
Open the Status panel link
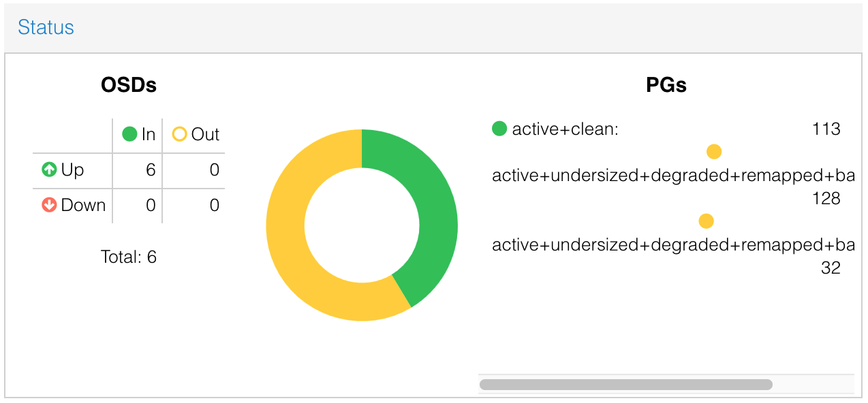(46, 27)
